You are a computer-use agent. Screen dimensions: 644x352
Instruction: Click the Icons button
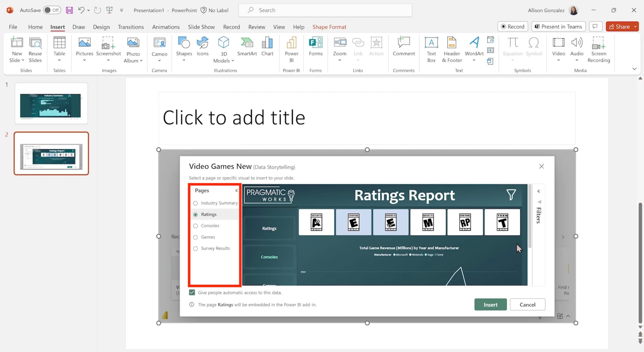coord(203,47)
